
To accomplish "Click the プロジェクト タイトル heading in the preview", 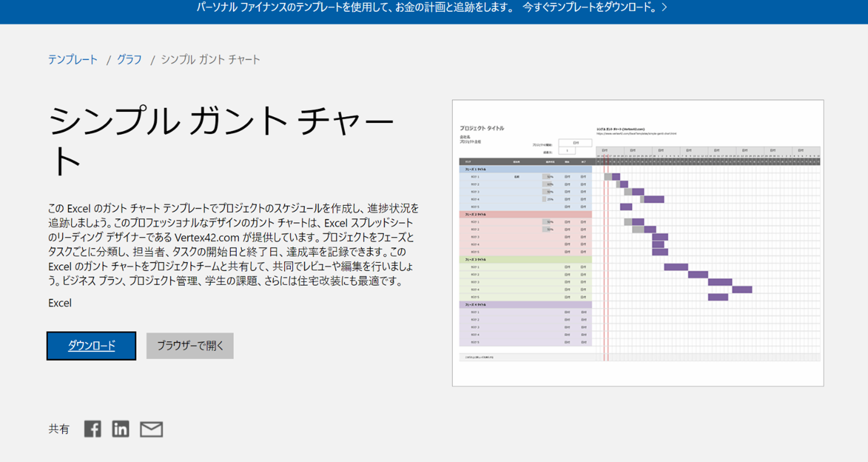I will point(482,128).
